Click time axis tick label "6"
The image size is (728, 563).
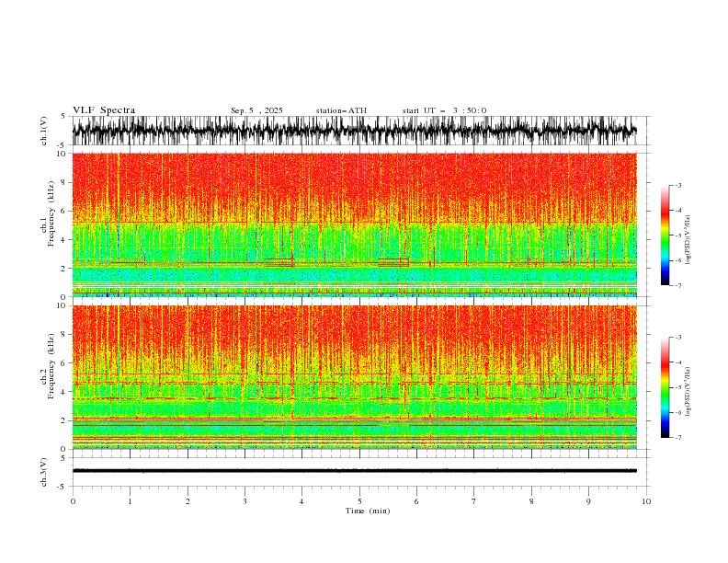416,501
